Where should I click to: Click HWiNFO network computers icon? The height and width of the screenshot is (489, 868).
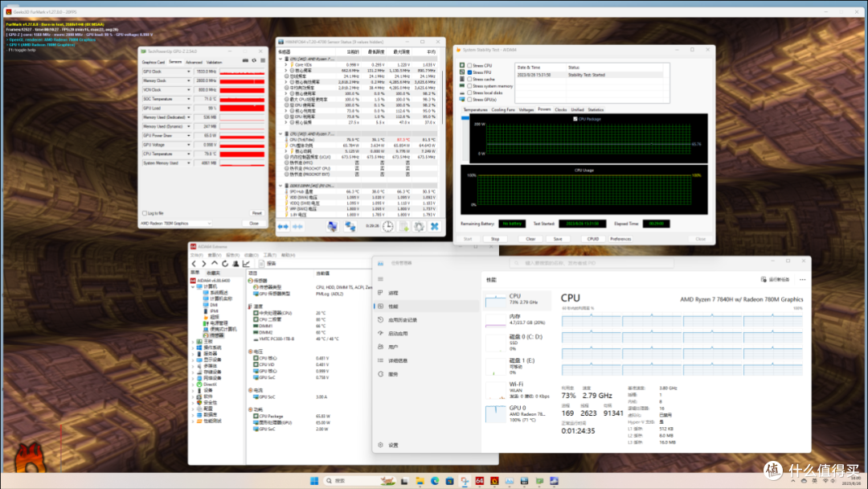[350, 227]
